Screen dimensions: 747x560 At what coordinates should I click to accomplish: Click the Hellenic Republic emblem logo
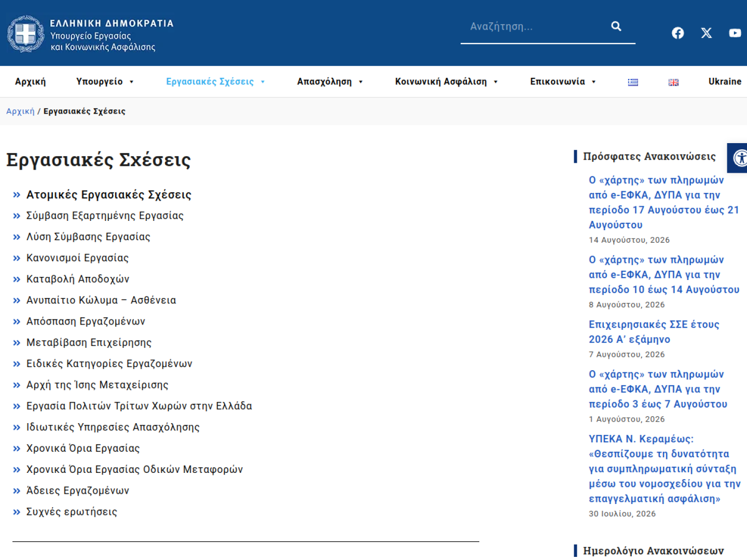tap(26, 34)
